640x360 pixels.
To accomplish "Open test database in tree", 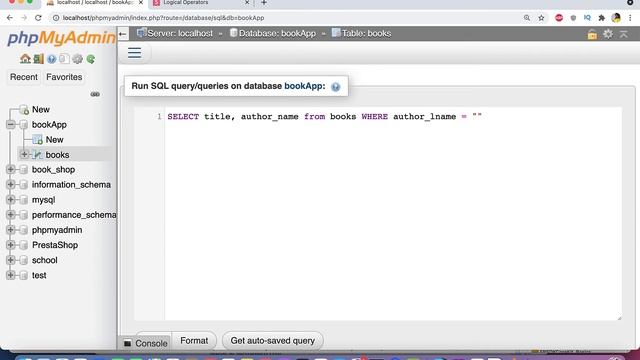I will [x=39, y=275].
